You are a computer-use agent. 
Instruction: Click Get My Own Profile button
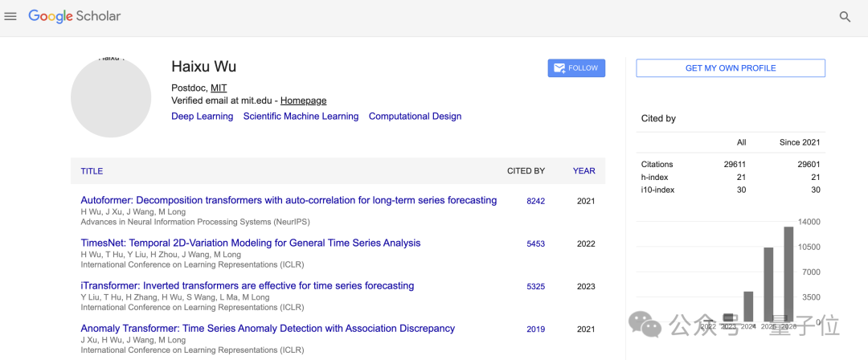730,68
